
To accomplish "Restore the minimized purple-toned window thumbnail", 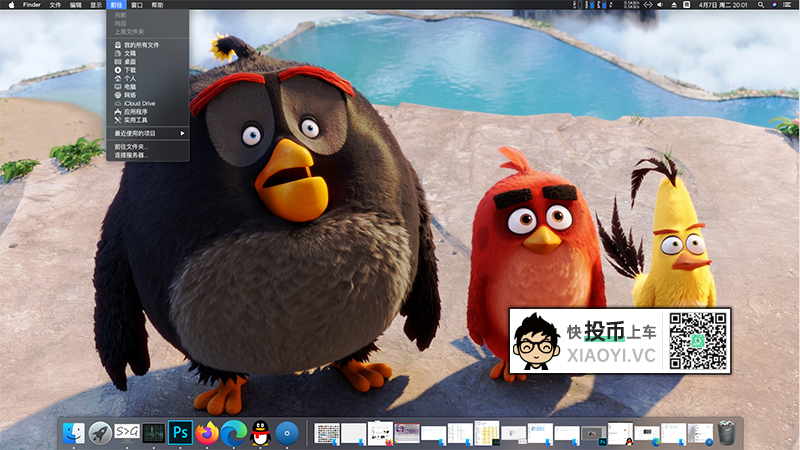I will (407, 434).
